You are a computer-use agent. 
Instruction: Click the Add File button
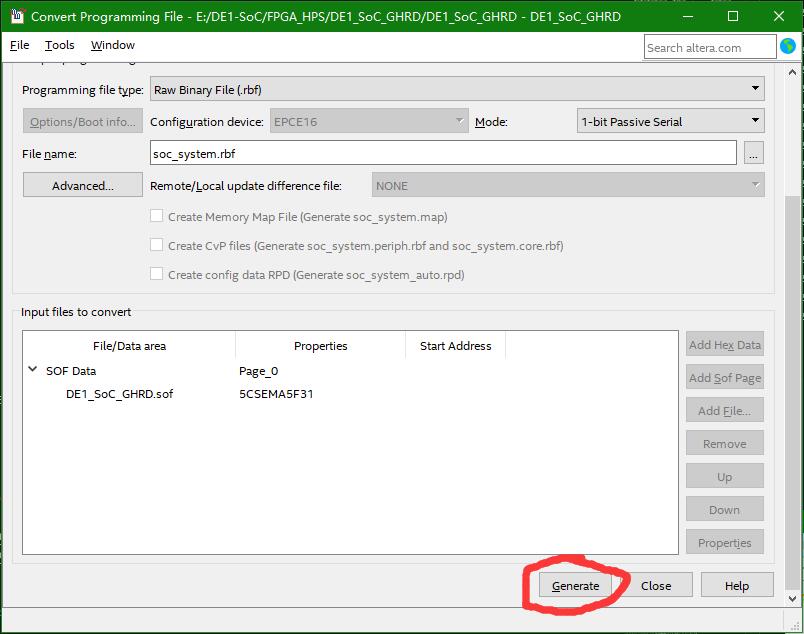click(725, 410)
